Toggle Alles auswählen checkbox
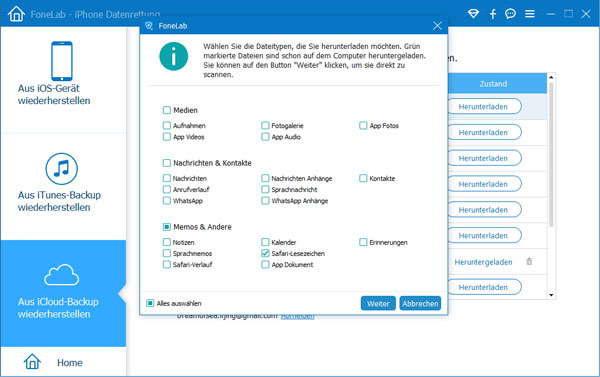 point(150,303)
